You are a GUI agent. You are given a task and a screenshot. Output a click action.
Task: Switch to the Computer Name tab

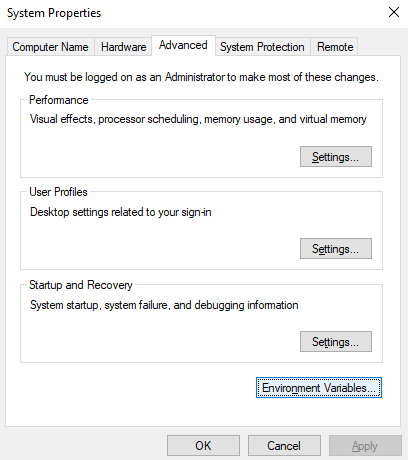click(x=50, y=47)
